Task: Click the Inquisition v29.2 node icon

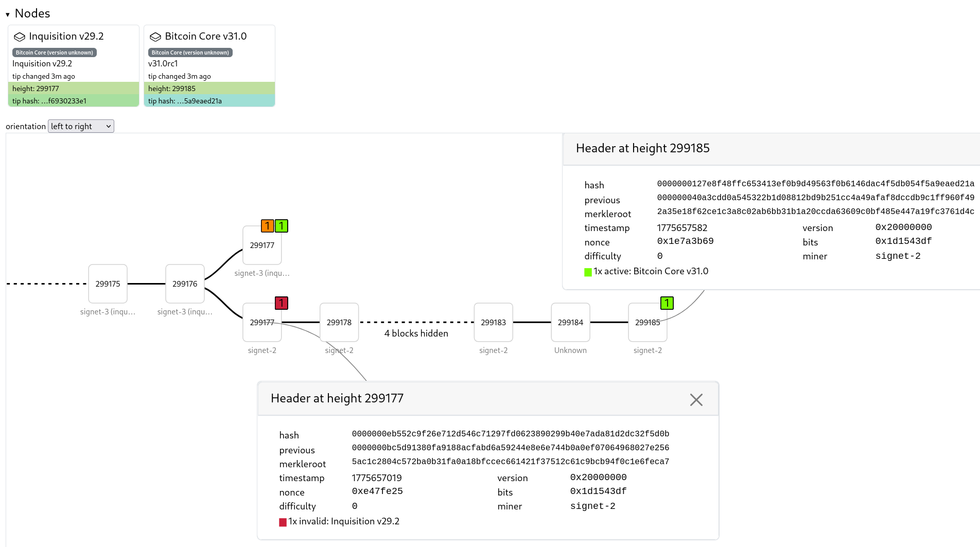Action: 20,37
